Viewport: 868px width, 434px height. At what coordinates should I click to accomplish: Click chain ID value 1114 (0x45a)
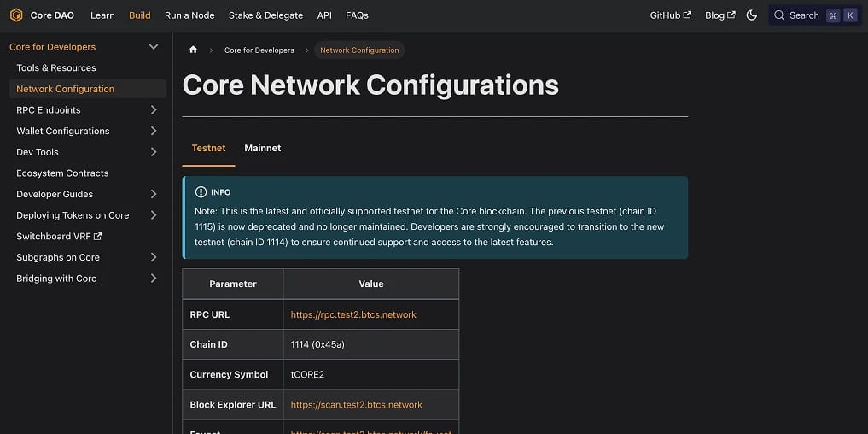pos(317,344)
